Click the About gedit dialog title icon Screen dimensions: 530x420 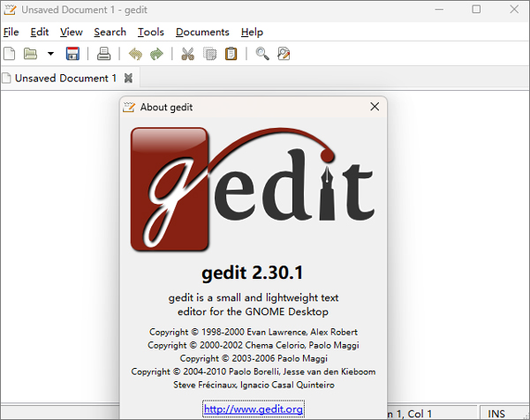coord(129,107)
